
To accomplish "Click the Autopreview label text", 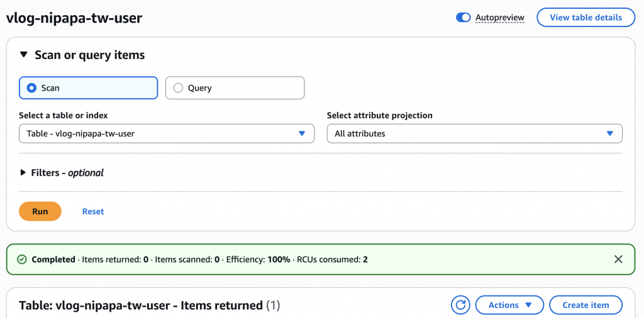I will (500, 18).
